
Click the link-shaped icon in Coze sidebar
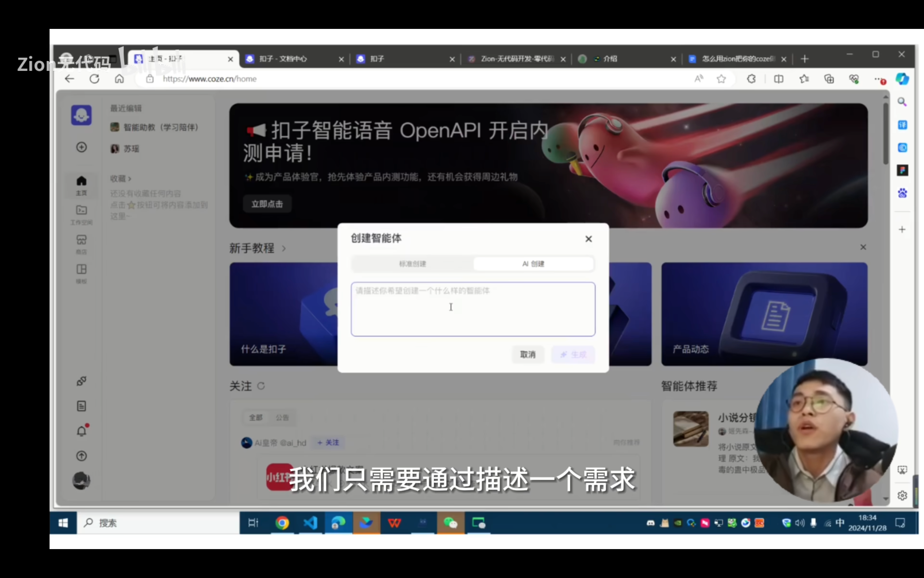pyautogui.click(x=81, y=381)
